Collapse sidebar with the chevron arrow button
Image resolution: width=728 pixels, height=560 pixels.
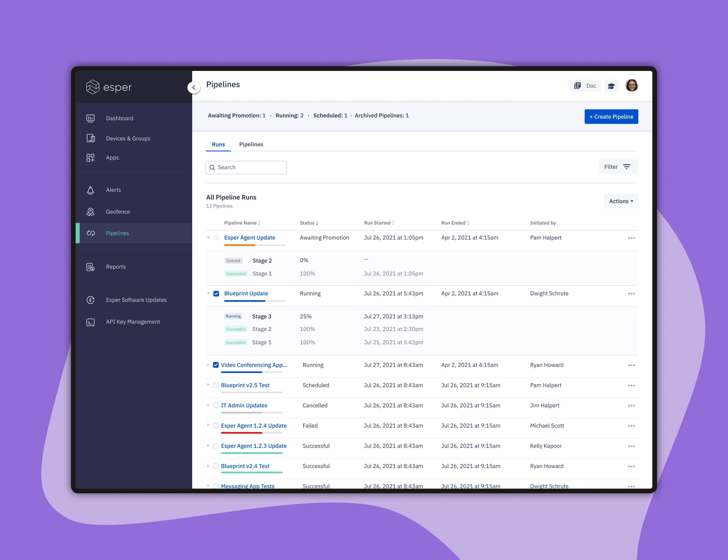tap(194, 88)
